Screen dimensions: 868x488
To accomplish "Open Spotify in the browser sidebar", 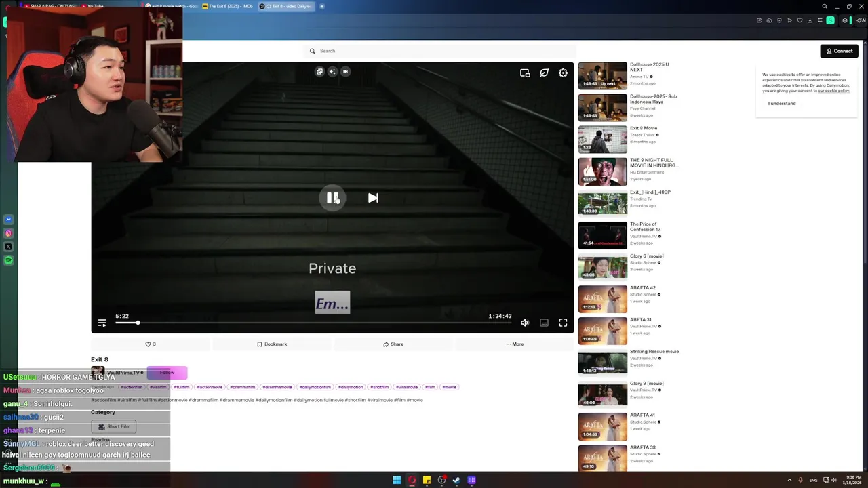I will tap(8, 260).
